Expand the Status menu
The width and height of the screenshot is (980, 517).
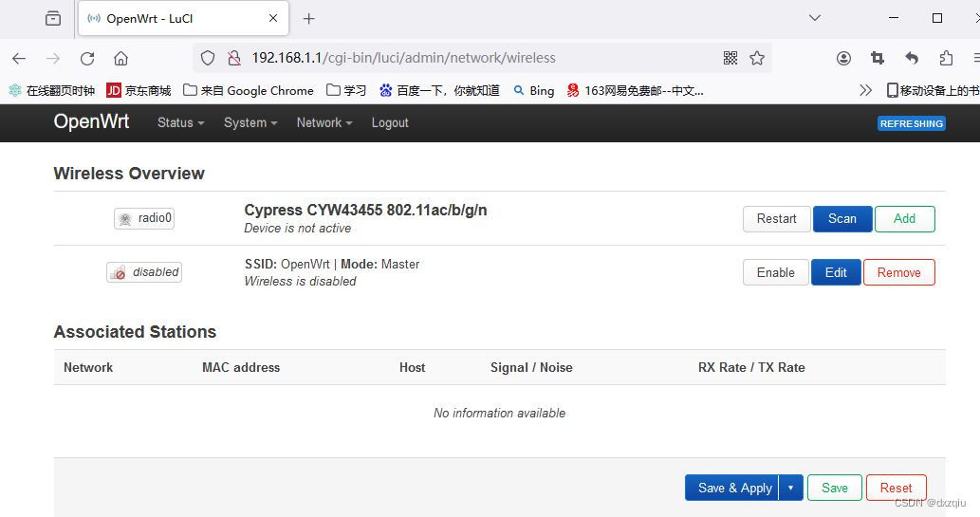[x=180, y=123]
